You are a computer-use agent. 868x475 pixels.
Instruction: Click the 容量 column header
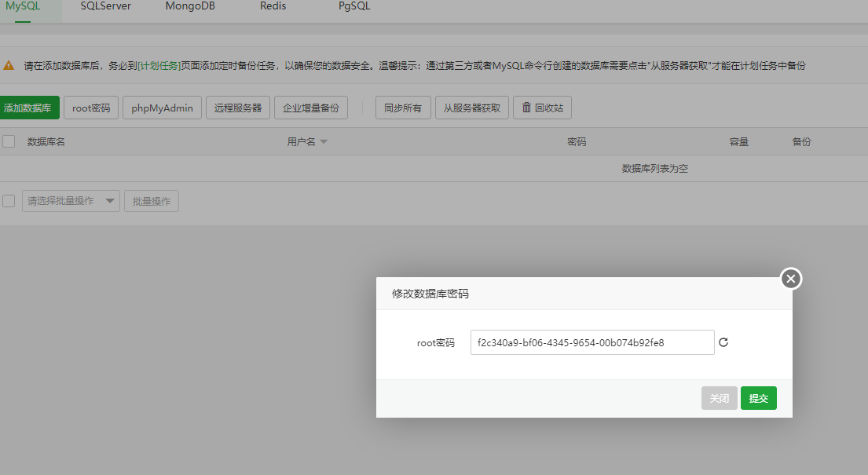tap(739, 142)
